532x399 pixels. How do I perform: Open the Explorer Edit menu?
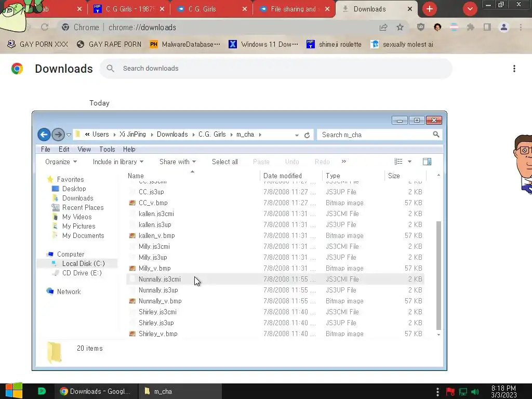pos(64,149)
